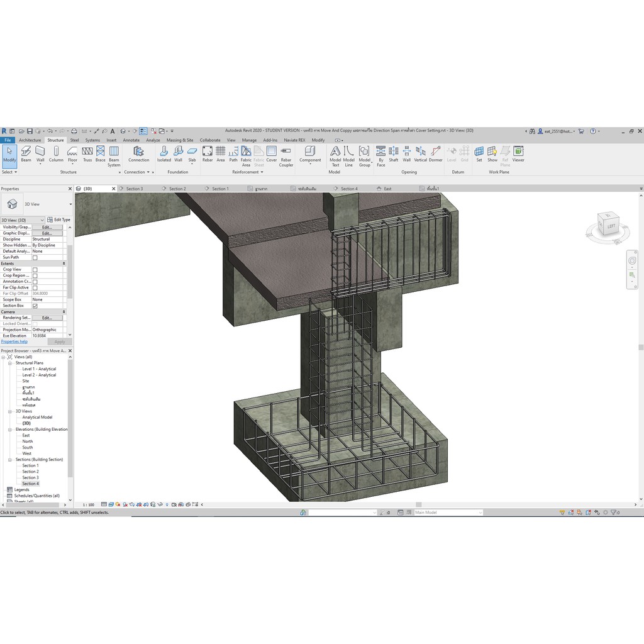Open the Properties help link
Viewport: 644px width, 644px height.
14,341
